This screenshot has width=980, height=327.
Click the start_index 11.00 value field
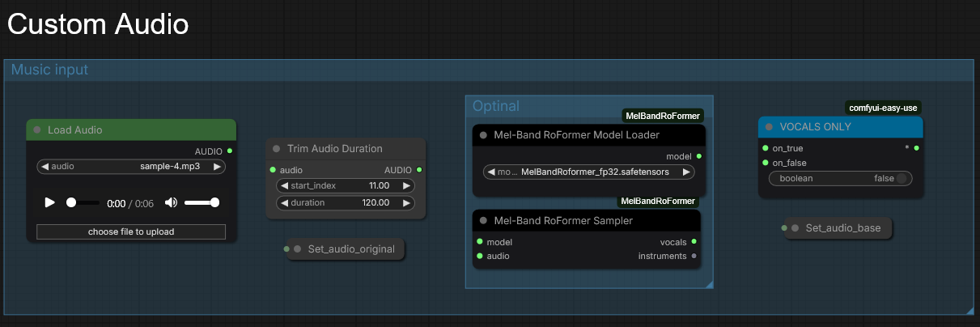point(346,185)
